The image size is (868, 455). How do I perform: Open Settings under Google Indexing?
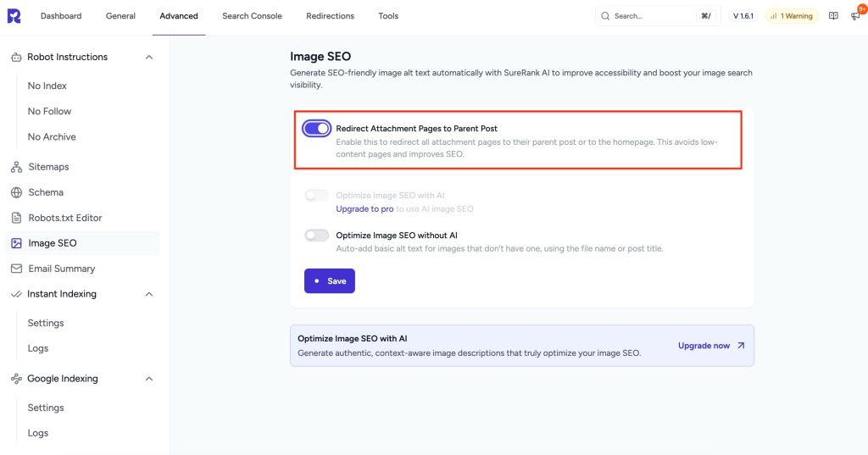[x=46, y=408]
